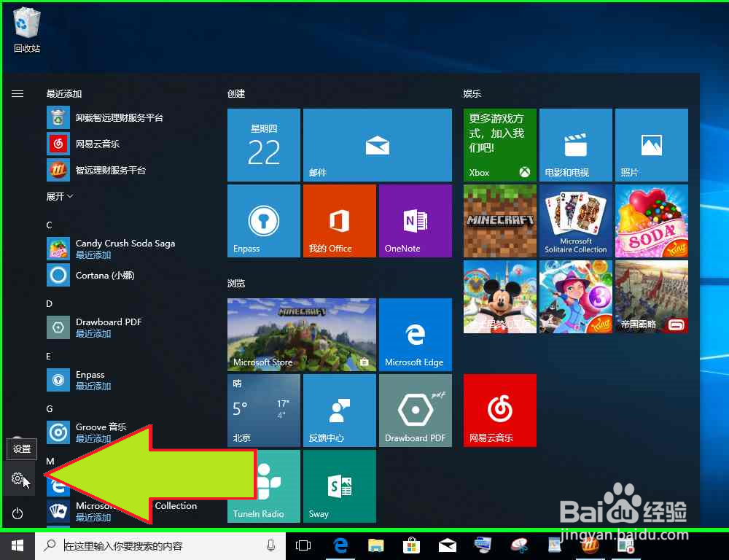Open the 反馈中心 feedback tile
Image resolution: width=729 pixels, height=560 pixels.
340,411
